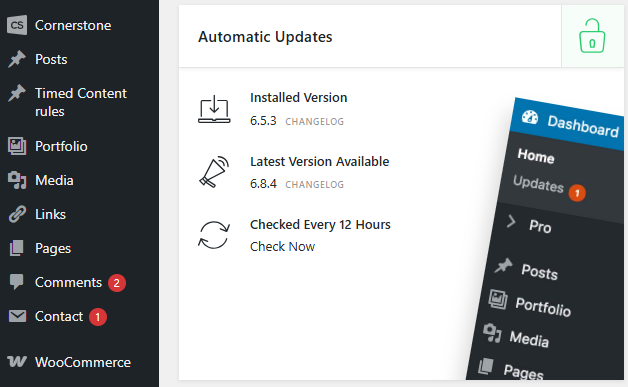Click the Pages document icon in sidebar

click(17, 248)
